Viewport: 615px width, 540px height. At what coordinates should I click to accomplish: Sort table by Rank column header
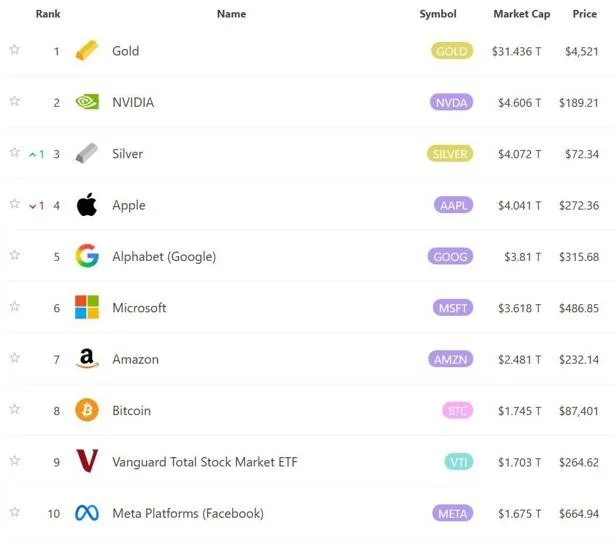point(47,14)
